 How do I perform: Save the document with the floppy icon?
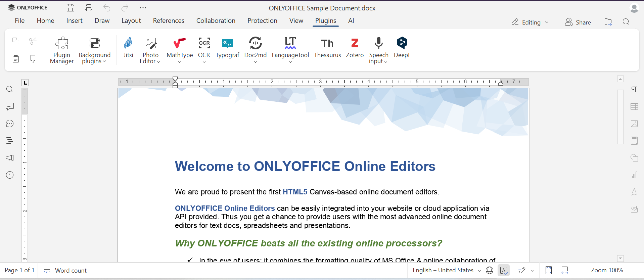71,8
